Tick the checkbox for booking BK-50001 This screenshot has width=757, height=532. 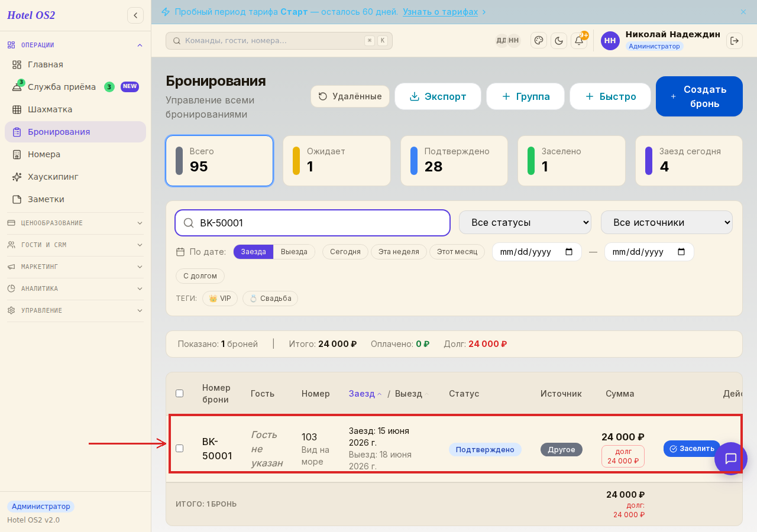(180, 449)
